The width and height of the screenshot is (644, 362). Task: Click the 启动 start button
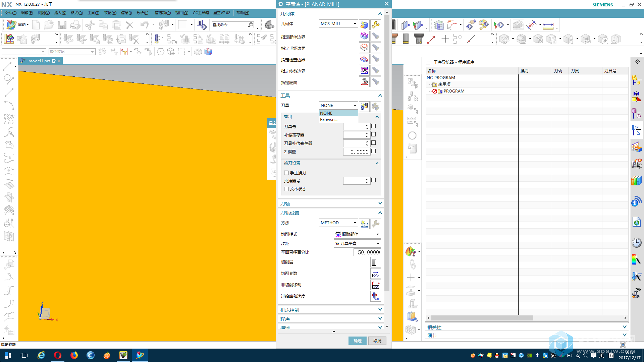[17, 24]
